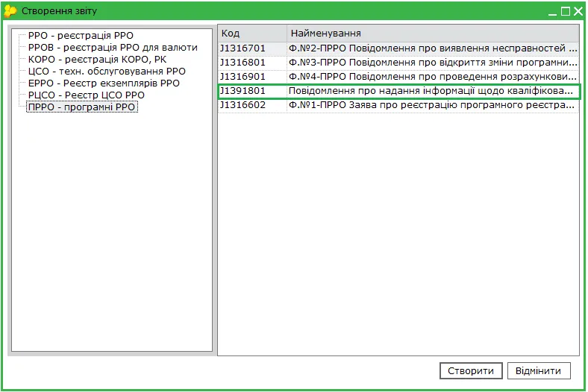The image size is (588, 392).
Task: Click the application icon in title bar
Action: pos(10,11)
